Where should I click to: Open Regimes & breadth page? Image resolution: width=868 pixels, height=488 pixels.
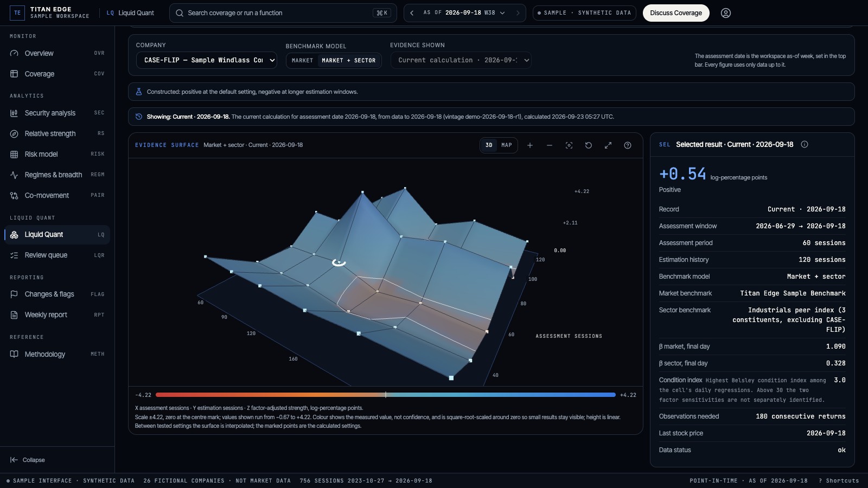point(57,175)
